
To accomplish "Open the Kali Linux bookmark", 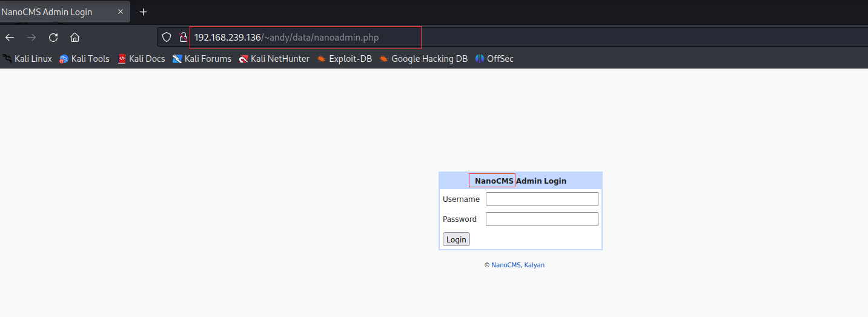I will [28, 59].
